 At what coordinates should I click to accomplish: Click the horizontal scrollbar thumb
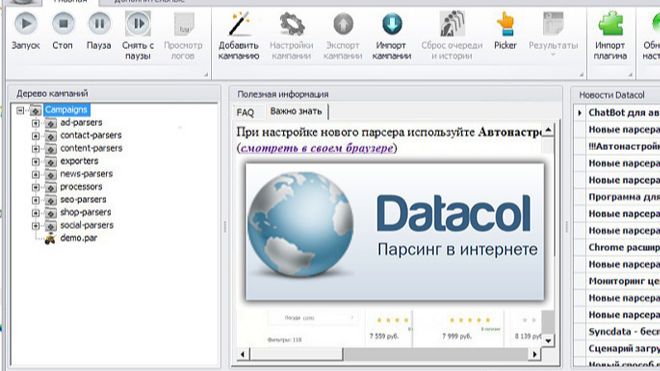(x=297, y=354)
